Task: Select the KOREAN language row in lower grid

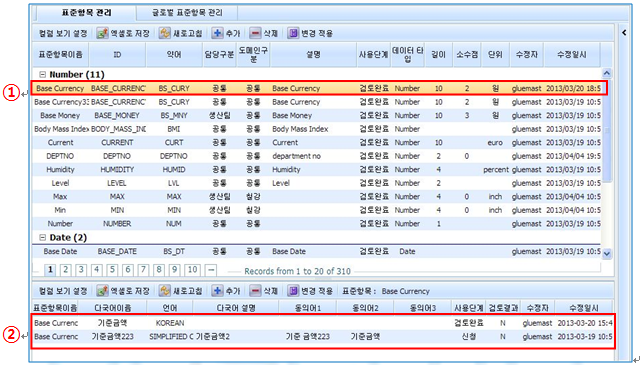Action: 322,323
